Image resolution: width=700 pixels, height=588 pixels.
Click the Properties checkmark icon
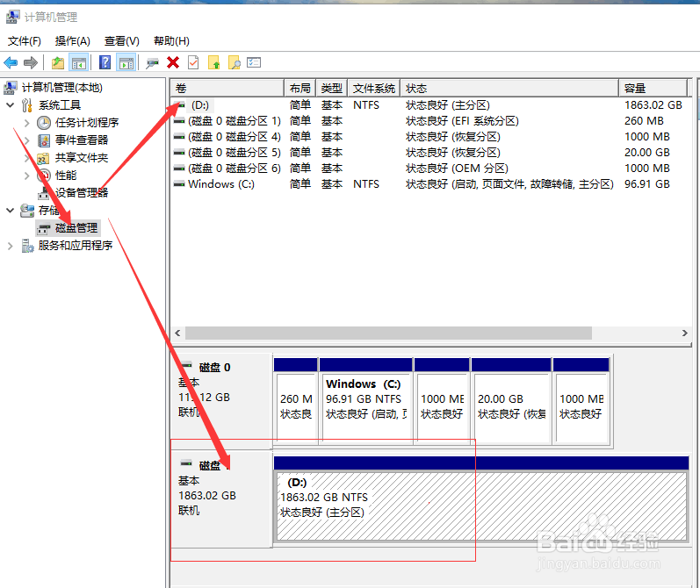[x=193, y=63]
